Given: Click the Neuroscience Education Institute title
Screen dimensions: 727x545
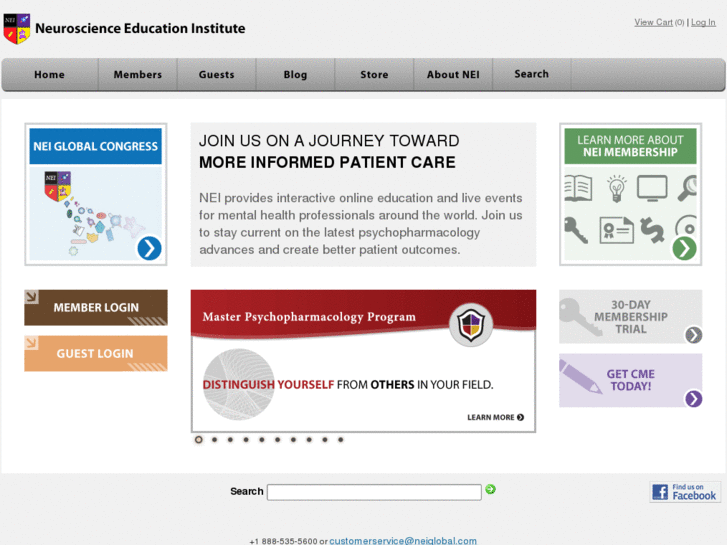Looking at the screenshot, I should [x=140, y=29].
